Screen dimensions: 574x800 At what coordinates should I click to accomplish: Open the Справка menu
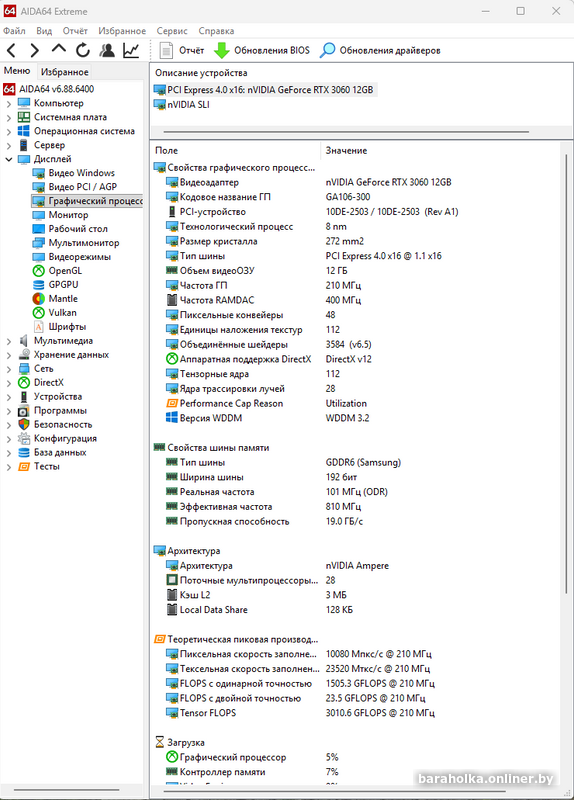click(x=216, y=31)
